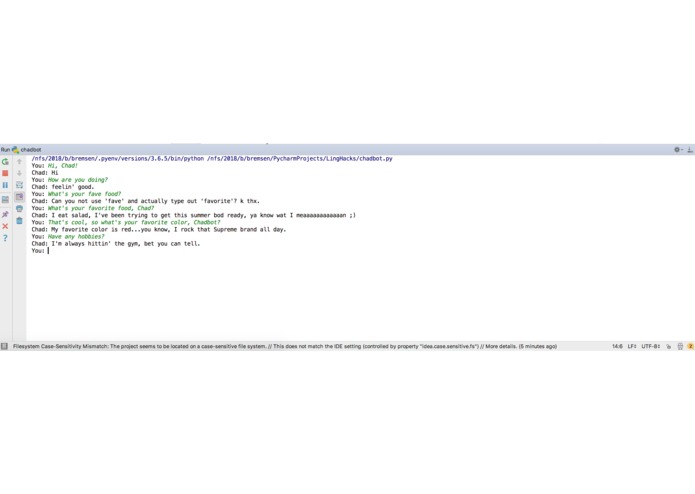
Task: Click the line 'Chad: My favorite color is red'
Action: coord(159,229)
